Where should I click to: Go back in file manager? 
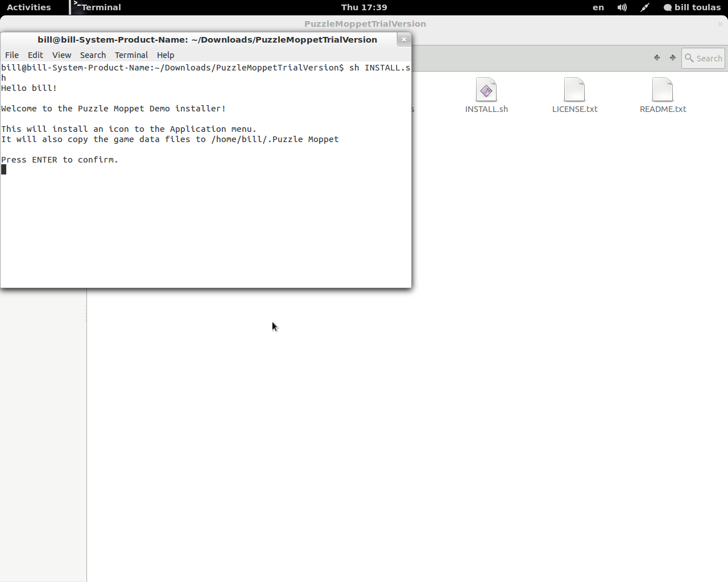click(x=657, y=58)
